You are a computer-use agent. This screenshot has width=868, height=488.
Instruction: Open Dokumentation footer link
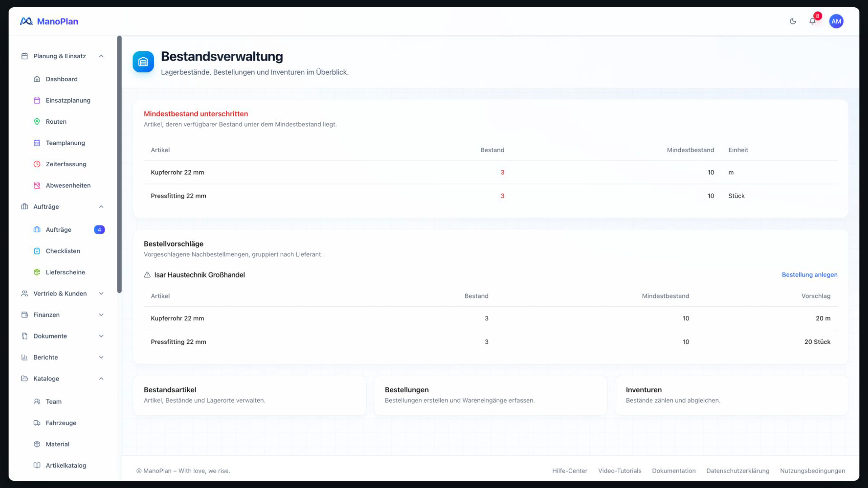coord(674,471)
